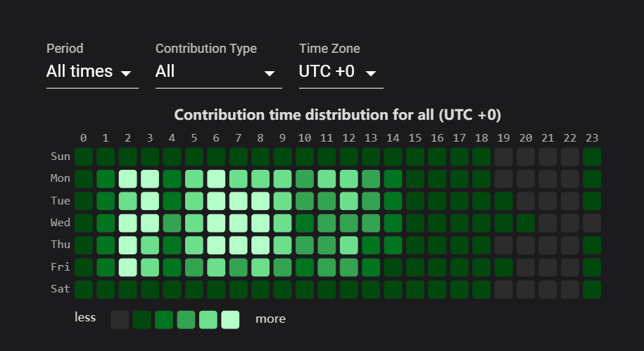Click the Sunday hour 0 cell
The height and width of the screenshot is (351, 644).
pos(83,156)
